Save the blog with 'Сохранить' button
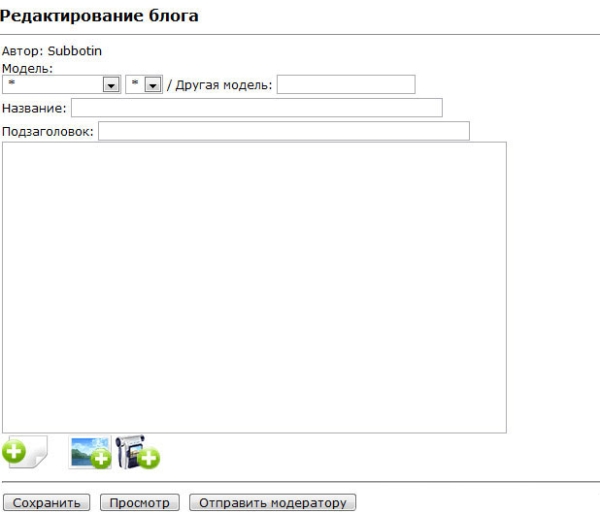This screenshot has width=600, height=513. (47, 503)
